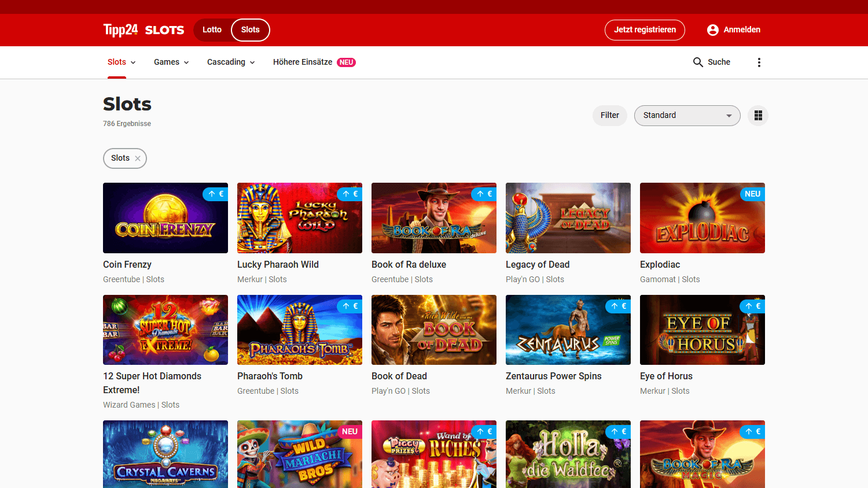
Task: Click the higher stakes badge on Eye of Horus
Action: coord(752,306)
